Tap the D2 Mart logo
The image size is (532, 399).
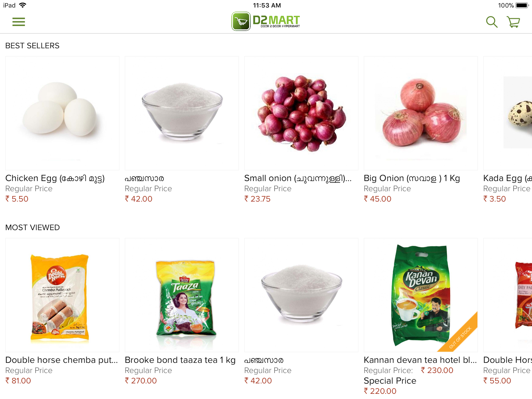pyautogui.click(x=266, y=21)
